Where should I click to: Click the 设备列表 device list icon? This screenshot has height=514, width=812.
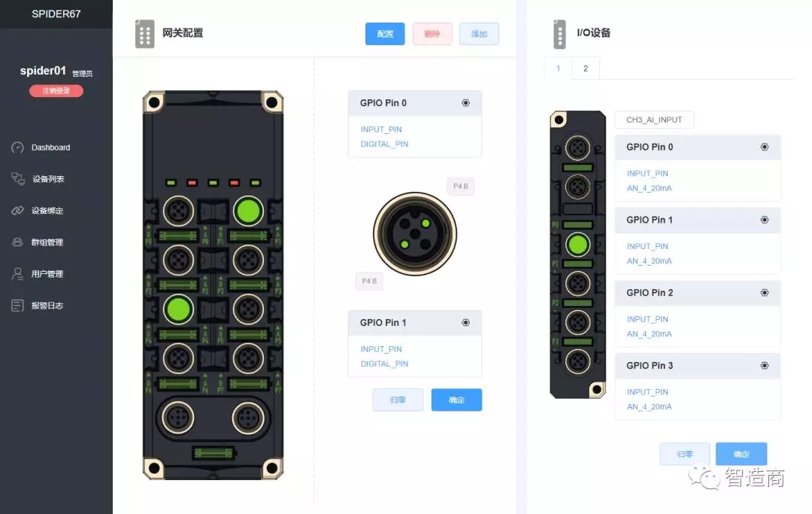click(x=17, y=179)
